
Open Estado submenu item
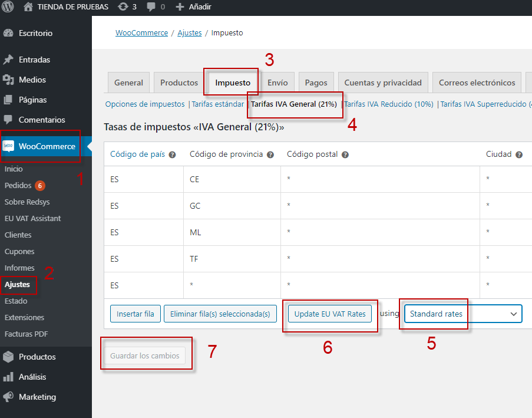[x=16, y=301]
